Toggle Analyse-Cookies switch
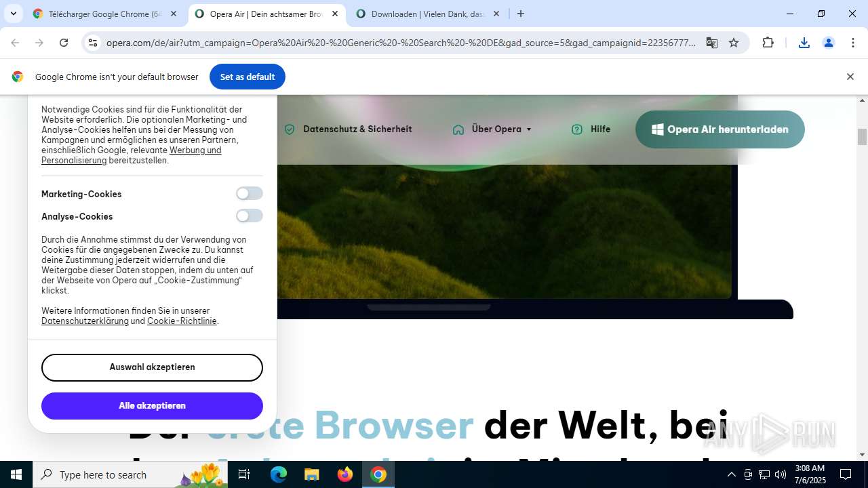The width and height of the screenshot is (868, 488). [x=250, y=216]
